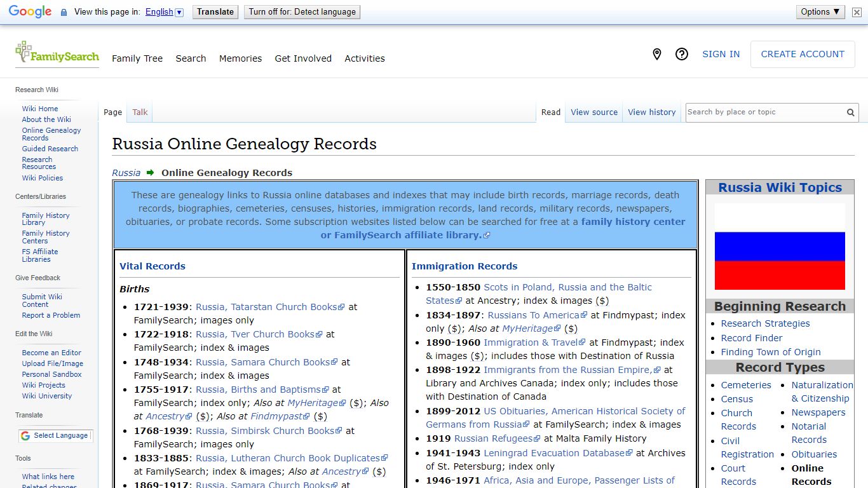Open FS Affiliate Libraries link
The height and width of the screenshot is (488, 868).
tap(40, 255)
